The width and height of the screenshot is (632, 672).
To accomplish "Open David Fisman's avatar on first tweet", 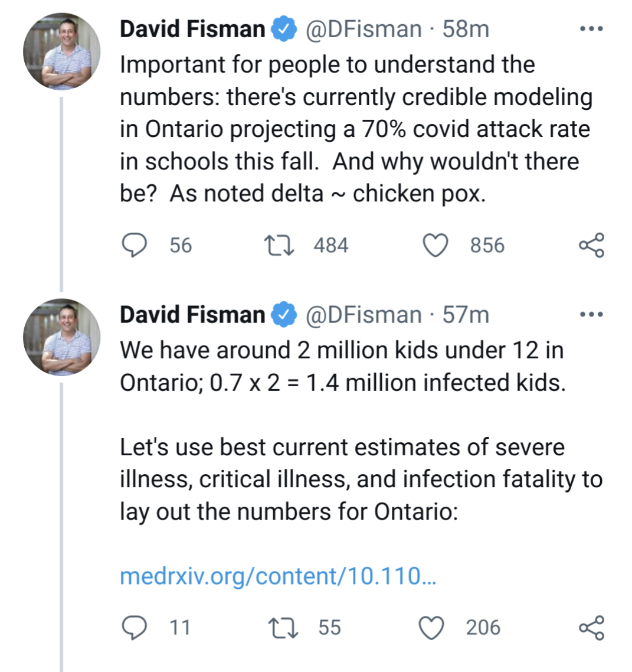I will [61, 51].
